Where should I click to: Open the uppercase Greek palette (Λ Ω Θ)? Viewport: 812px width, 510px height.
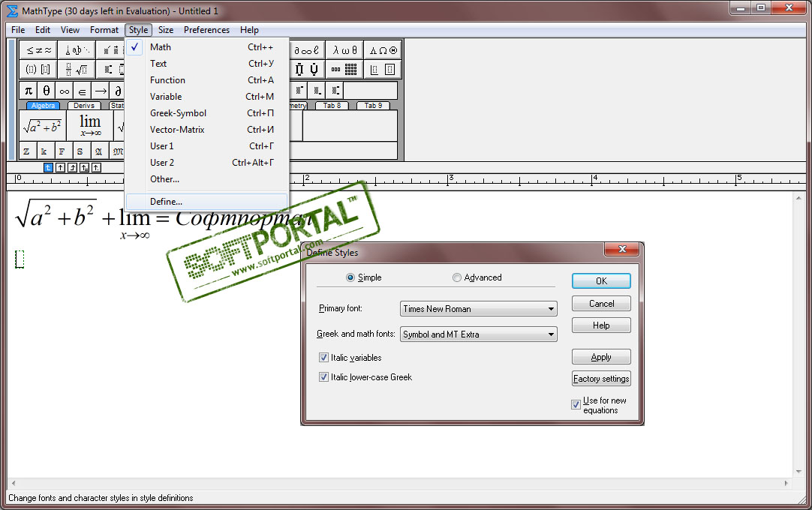click(x=383, y=50)
